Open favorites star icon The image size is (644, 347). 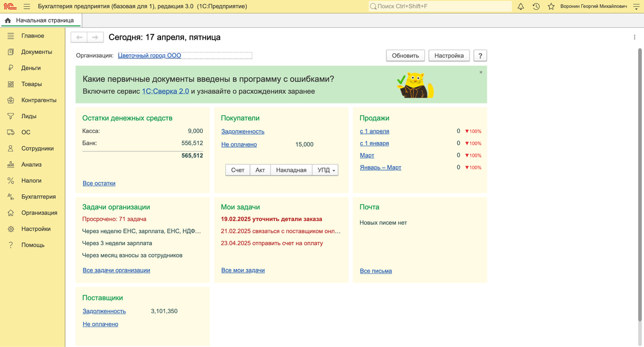click(551, 6)
